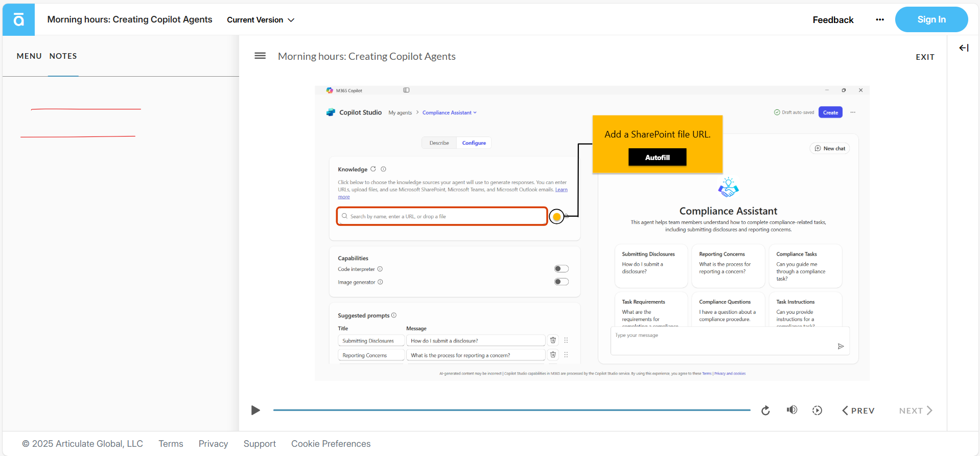Image resolution: width=980 pixels, height=456 pixels.
Task: Delete the Submitting Disclosures prompt row
Action: [x=553, y=340]
